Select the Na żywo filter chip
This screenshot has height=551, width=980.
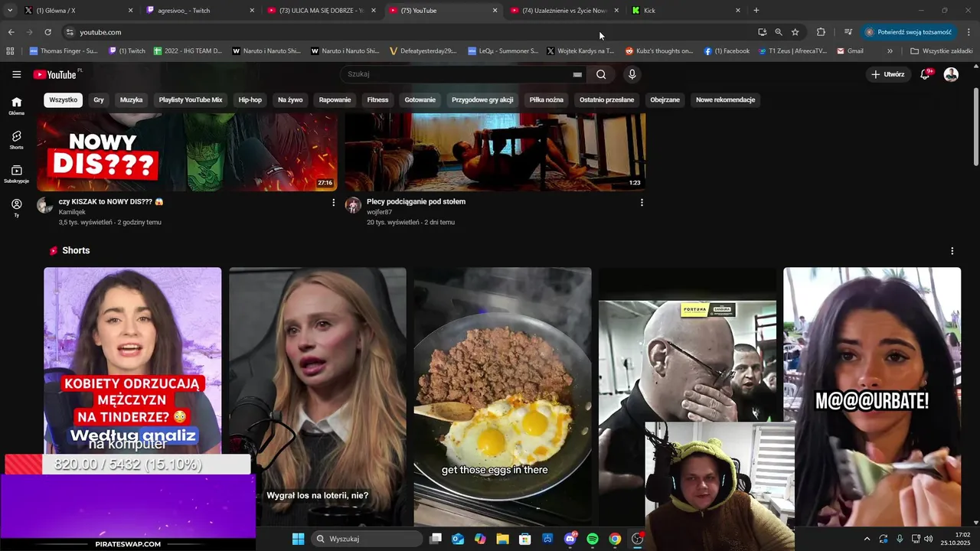tap(290, 99)
